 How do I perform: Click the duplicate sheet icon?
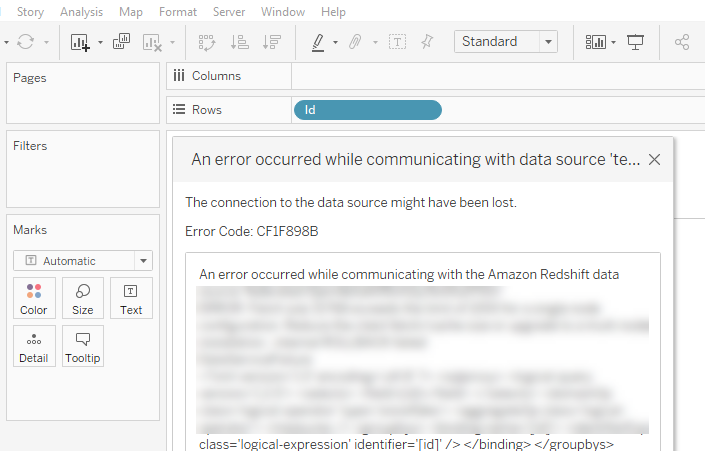coord(121,42)
